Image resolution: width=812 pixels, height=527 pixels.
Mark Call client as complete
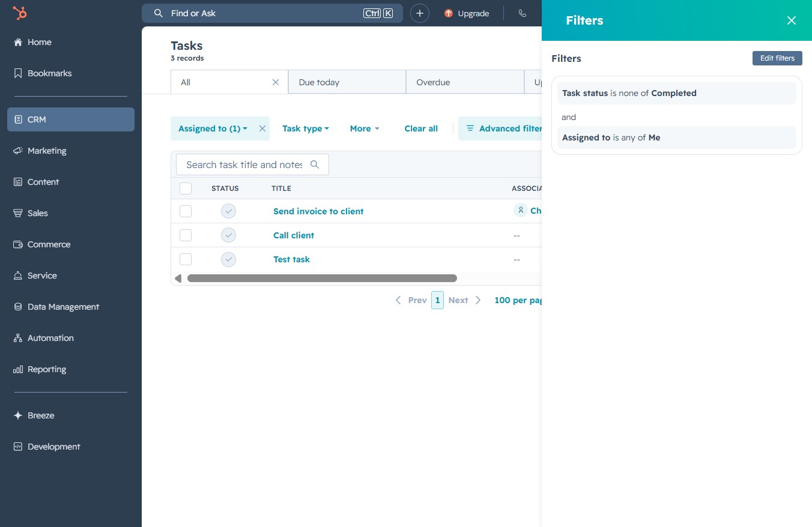228,235
